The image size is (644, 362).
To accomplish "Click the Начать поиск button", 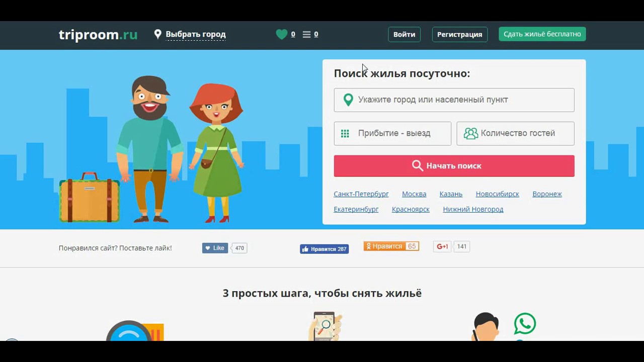I will tap(454, 166).
